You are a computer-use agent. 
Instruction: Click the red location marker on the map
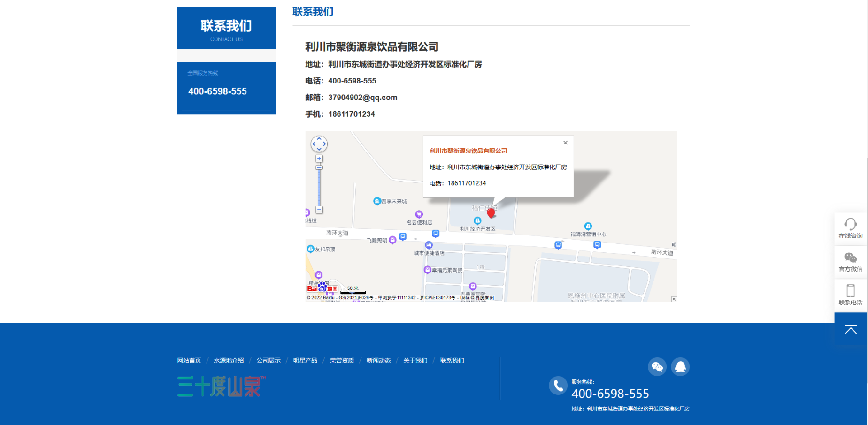tap(492, 212)
